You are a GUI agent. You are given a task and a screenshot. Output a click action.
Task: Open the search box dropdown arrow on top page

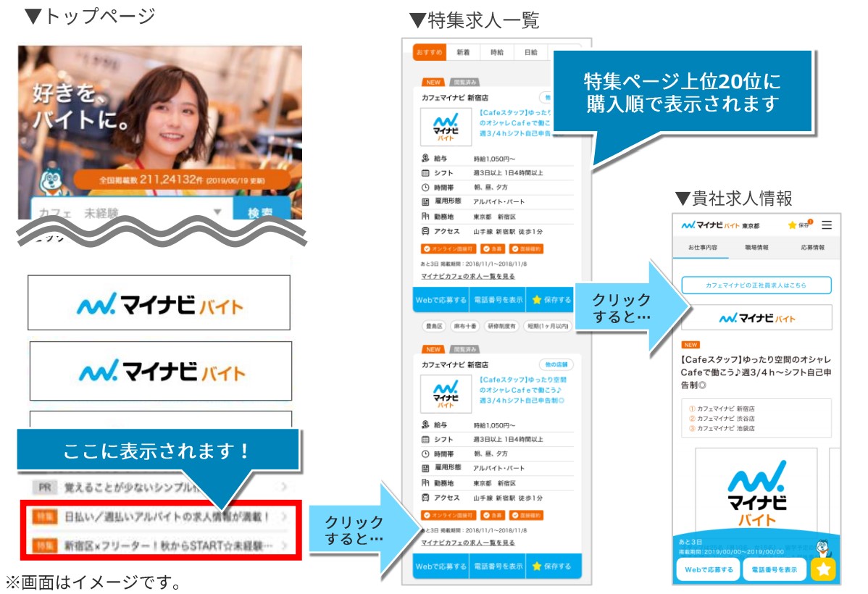point(217,212)
